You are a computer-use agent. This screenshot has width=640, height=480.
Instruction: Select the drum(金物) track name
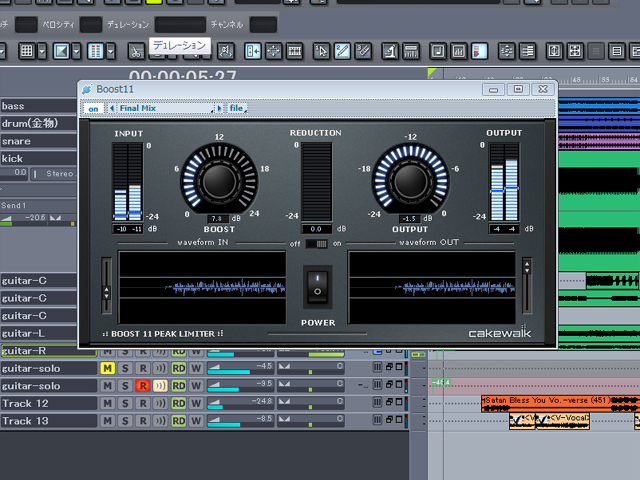38,123
